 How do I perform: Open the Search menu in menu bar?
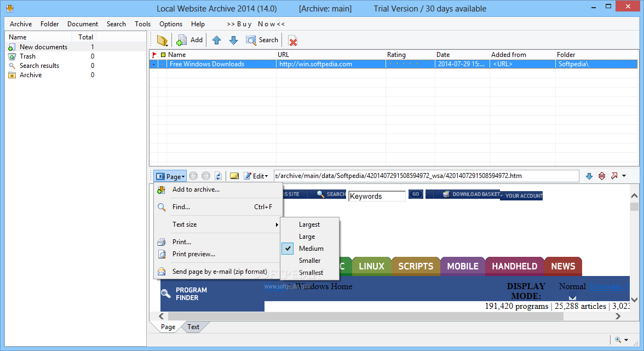click(116, 24)
